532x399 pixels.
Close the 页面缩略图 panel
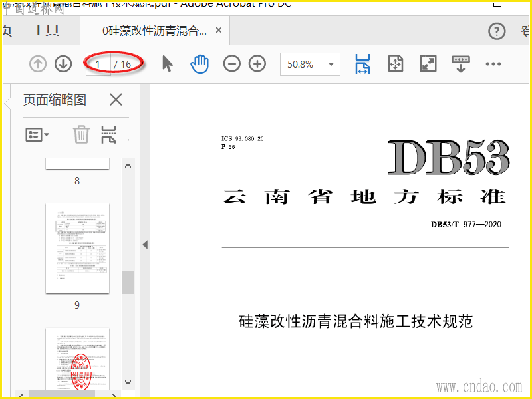coord(116,100)
